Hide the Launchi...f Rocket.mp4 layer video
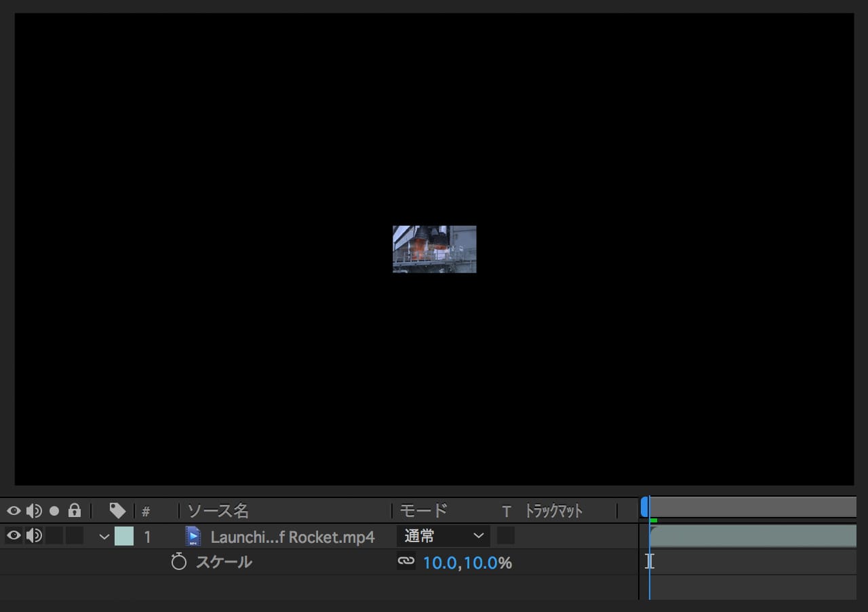 pos(14,536)
